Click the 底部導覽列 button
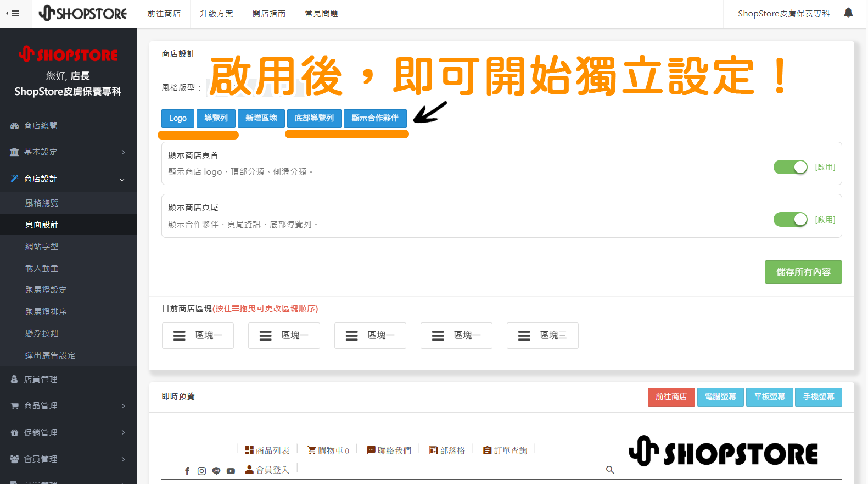The height and width of the screenshot is (484, 868). pyautogui.click(x=314, y=119)
